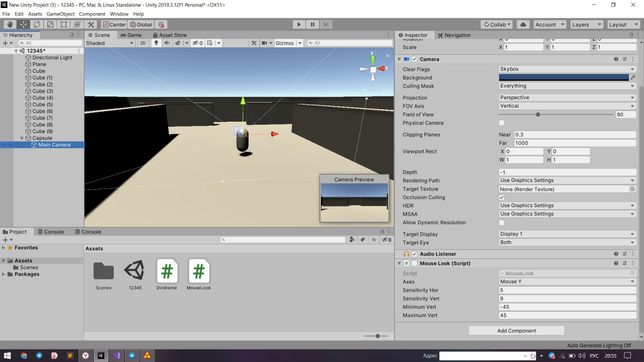
Task: Toggle scene grid visibility icon
Action: point(210,43)
